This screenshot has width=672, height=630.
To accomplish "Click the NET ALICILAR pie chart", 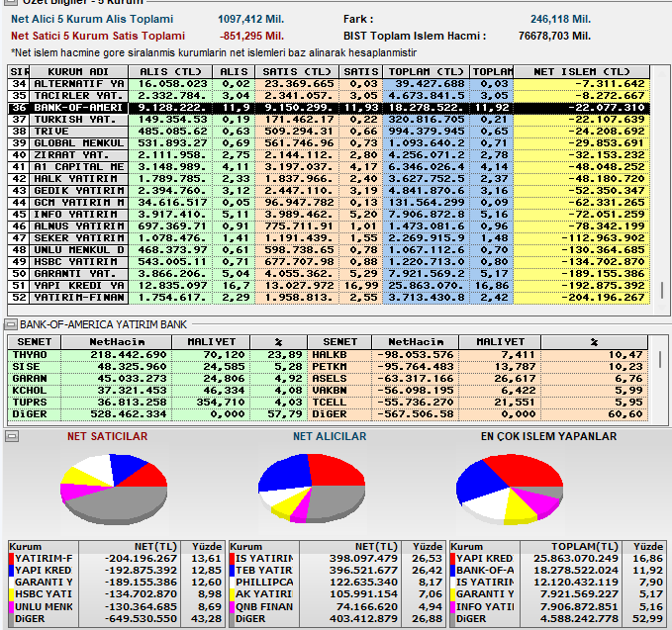I will [312, 489].
